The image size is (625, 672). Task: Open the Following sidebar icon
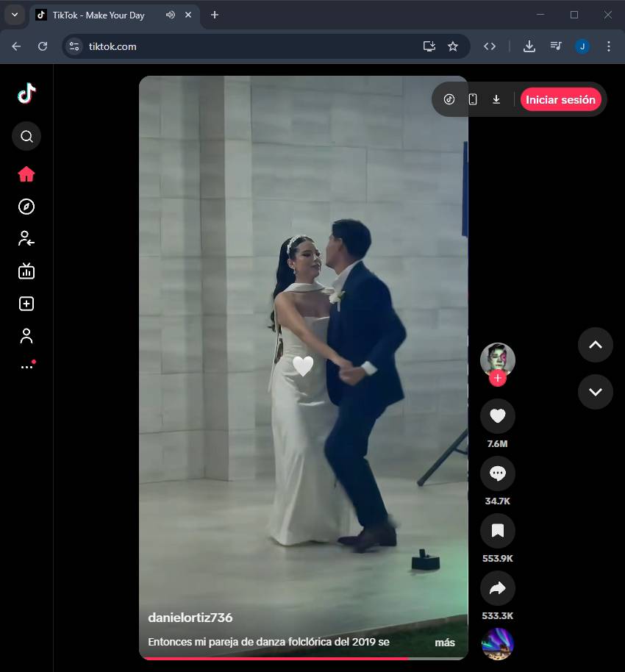(26, 238)
